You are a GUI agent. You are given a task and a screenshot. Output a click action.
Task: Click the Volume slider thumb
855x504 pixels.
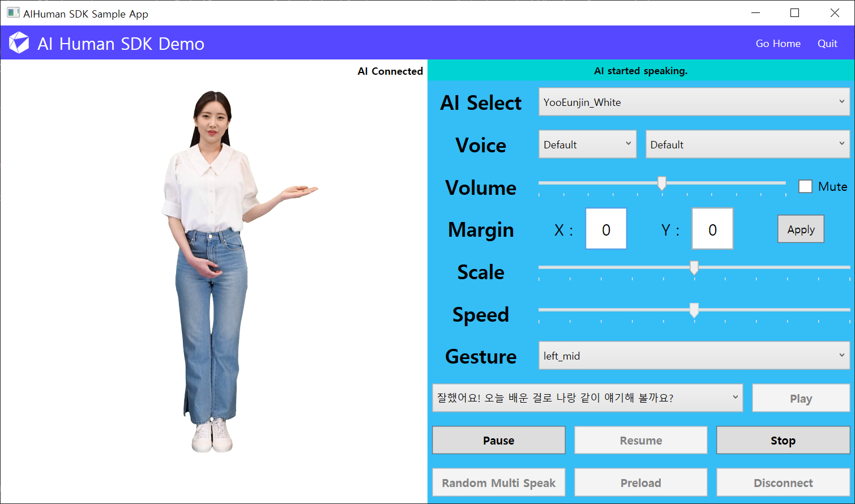(661, 183)
